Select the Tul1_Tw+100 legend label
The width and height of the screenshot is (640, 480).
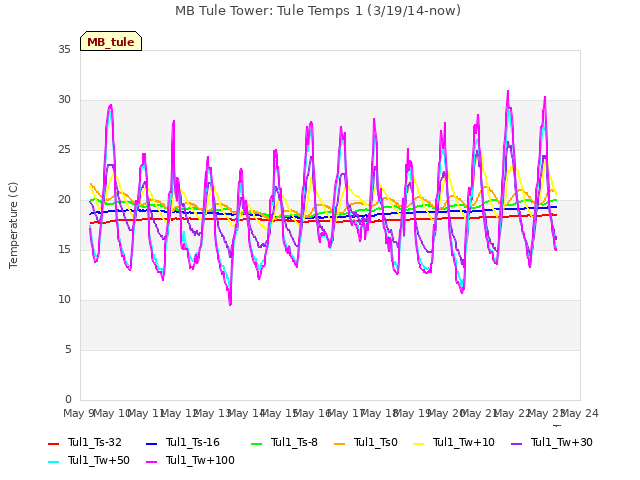pos(200,460)
